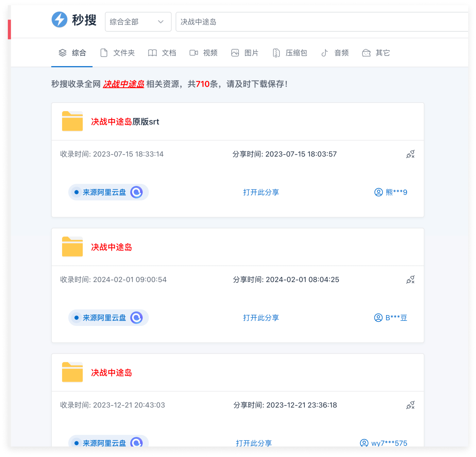This screenshot has width=476, height=457.
Task: Focus the search field containing 决战中途岛
Action: 322,22
